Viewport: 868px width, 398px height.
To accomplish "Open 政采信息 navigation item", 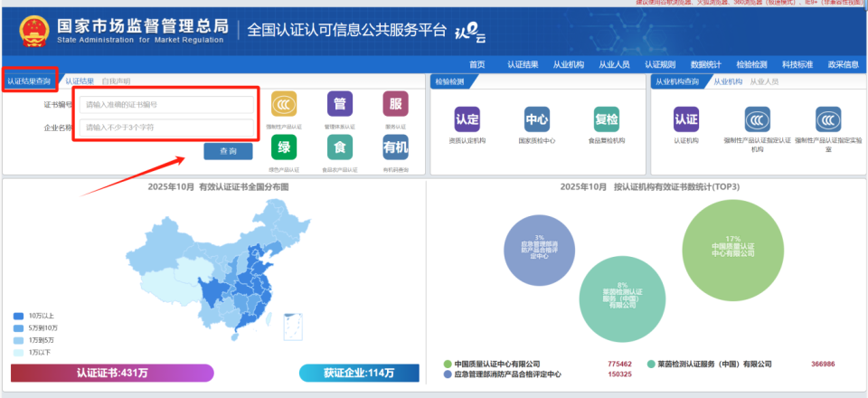I will click(843, 65).
